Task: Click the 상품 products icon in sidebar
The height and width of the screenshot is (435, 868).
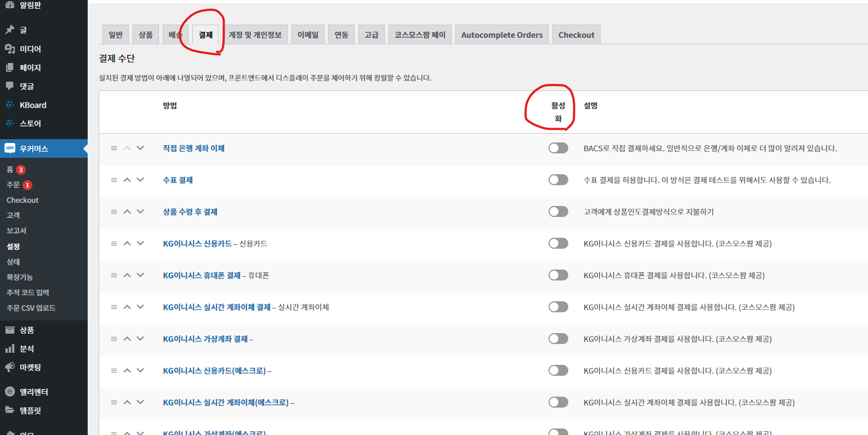Action: (10, 330)
